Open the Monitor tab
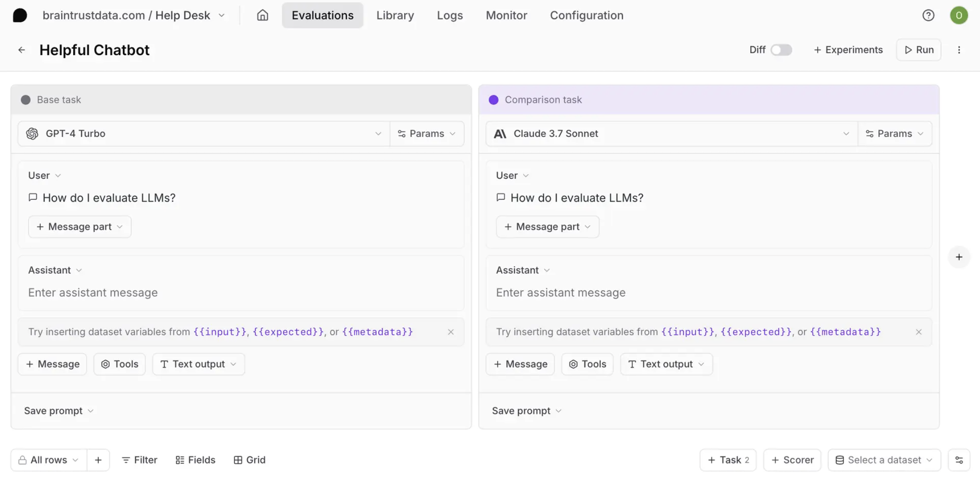Screen dimensions: 980x485 click(506, 15)
